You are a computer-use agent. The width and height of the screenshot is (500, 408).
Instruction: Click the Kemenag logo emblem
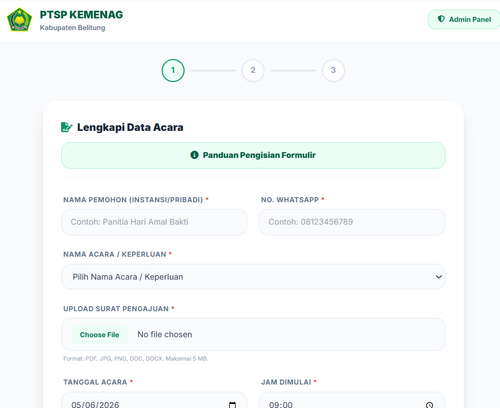point(19,20)
